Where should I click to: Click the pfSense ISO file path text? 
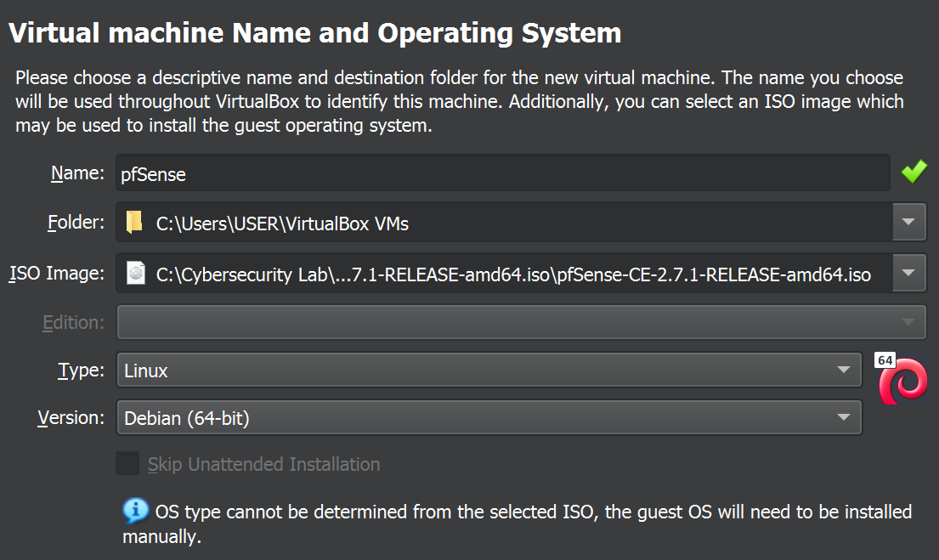pyautogui.click(x=513, y=274)
